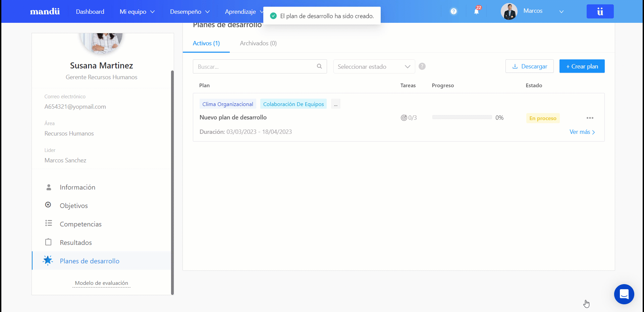Open Ver más link for the plan
Screen dimensions: 644x312
582,132
